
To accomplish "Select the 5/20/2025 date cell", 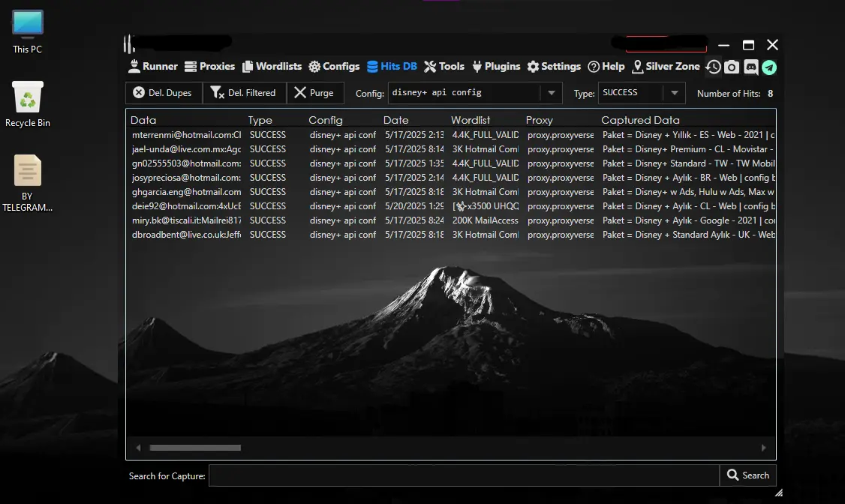I will [x=414, y=206].
